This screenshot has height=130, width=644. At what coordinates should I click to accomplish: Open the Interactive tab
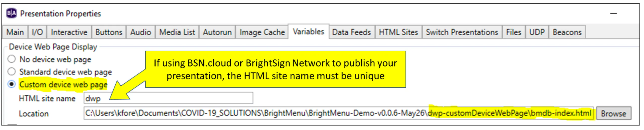pos(69,32)
